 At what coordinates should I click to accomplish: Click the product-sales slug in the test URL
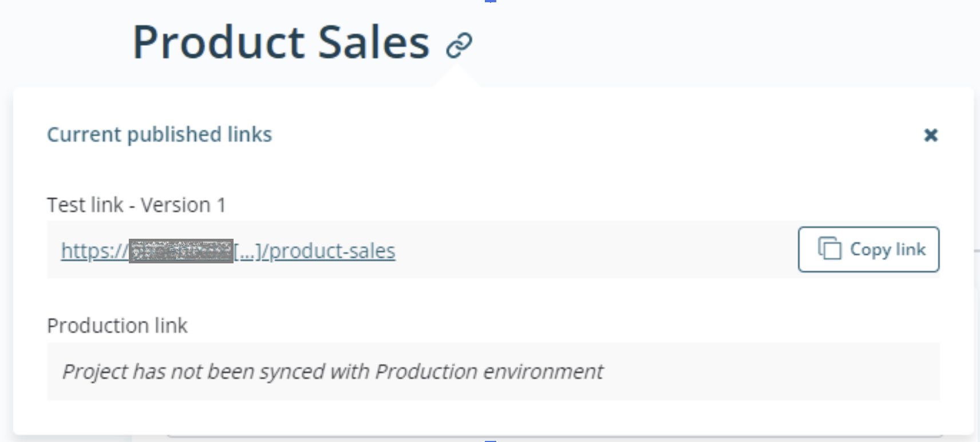[332, 251]
